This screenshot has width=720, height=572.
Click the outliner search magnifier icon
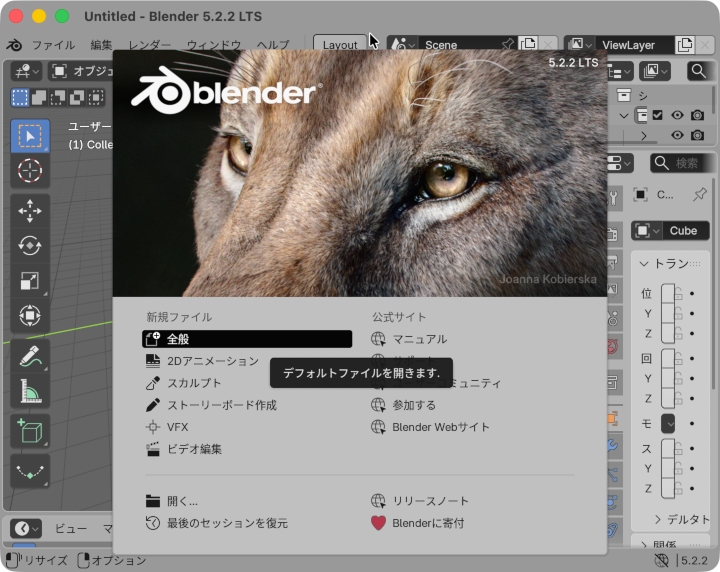point(698,71)
